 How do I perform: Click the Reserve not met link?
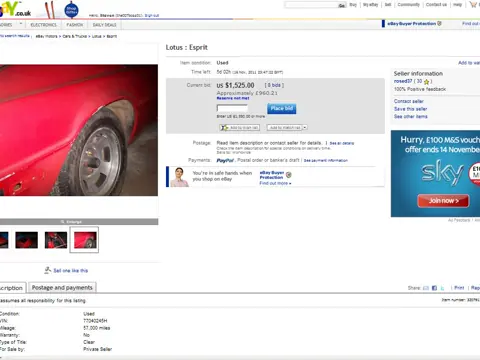pos(233,98)
